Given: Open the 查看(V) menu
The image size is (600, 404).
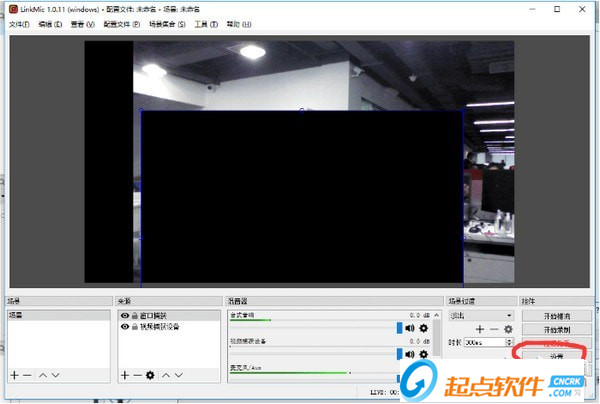Looking at the screenshot, I should 82,24.
